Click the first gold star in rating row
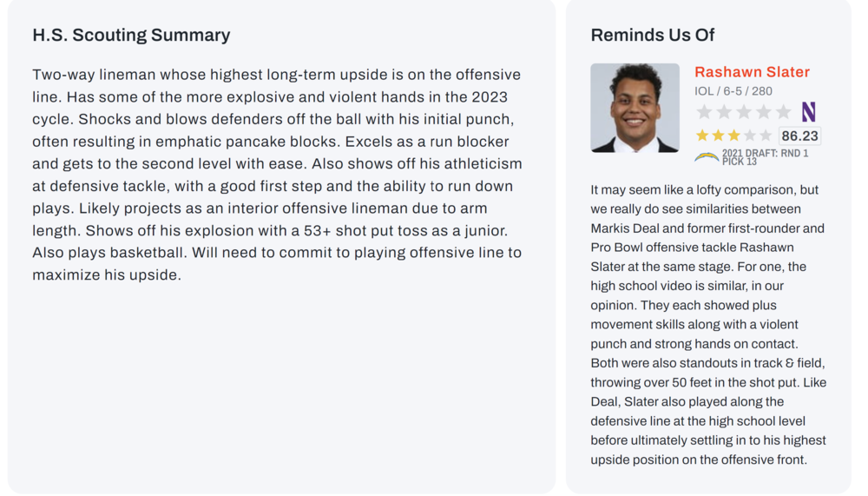The height and width of the screenshot is (496, 868). 702,136
